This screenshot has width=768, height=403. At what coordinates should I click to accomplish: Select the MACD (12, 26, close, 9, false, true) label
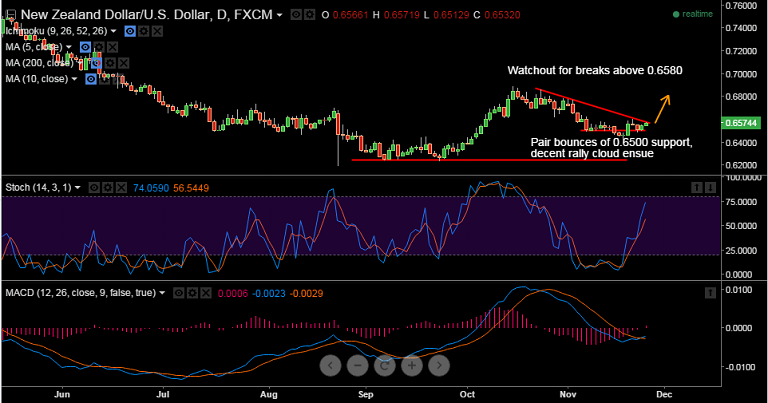tap(81, 293)
